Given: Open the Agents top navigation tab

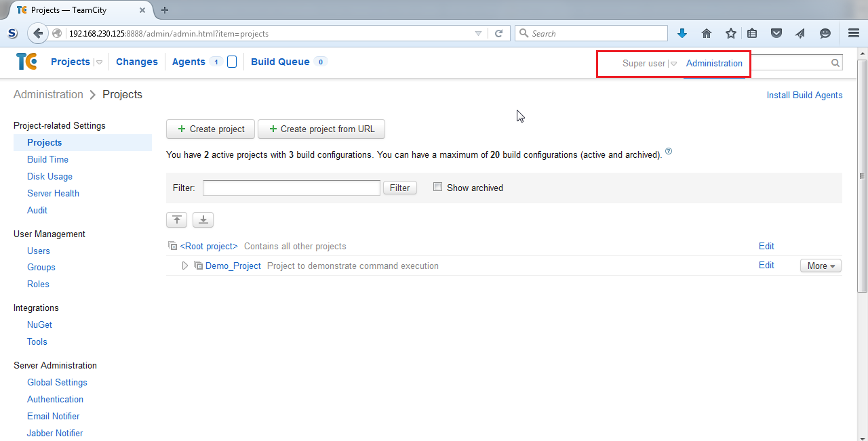Looking at the screenshot, I should 189,62.
